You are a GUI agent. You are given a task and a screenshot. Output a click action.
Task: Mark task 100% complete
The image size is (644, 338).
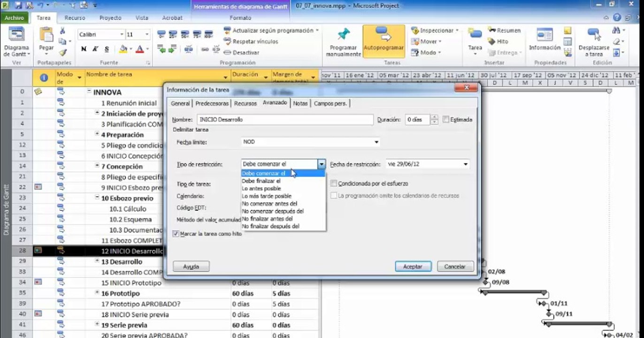point(209,34)
